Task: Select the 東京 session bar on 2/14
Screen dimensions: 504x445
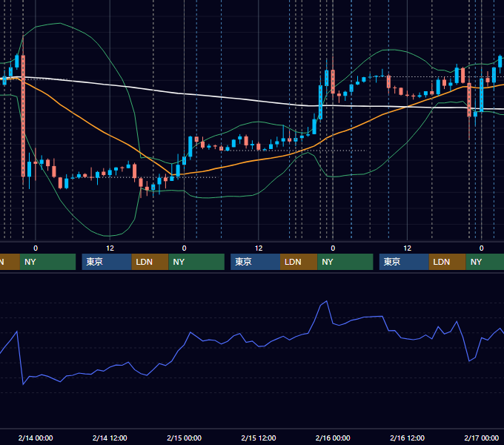Action: point(107,262)
